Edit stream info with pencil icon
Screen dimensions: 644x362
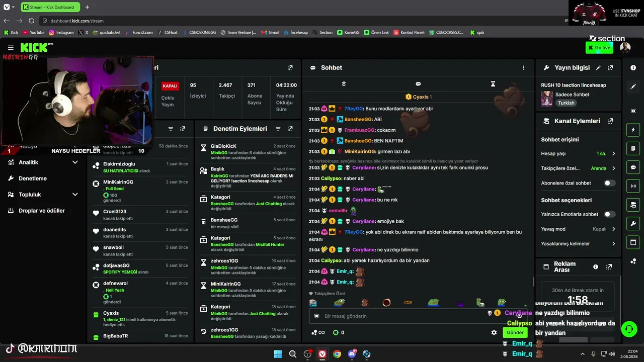pyautogui.click(x=598, y=68)
